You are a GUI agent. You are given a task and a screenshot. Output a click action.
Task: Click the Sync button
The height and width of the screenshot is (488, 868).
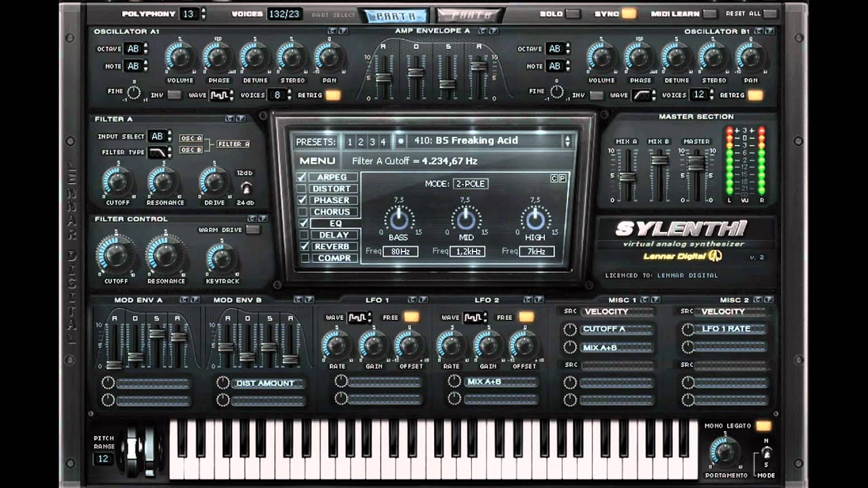point(629,14)
